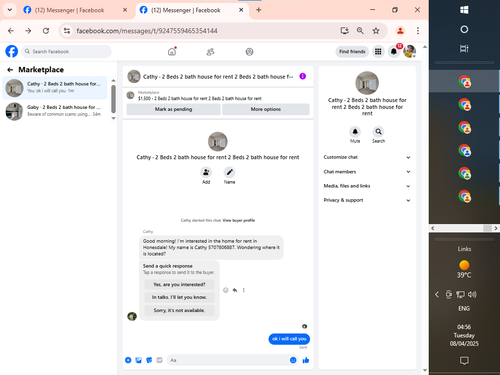View site information icon in address bar
Screen dimensions: 500x375
pyautogui.click(x=67, y=31)
